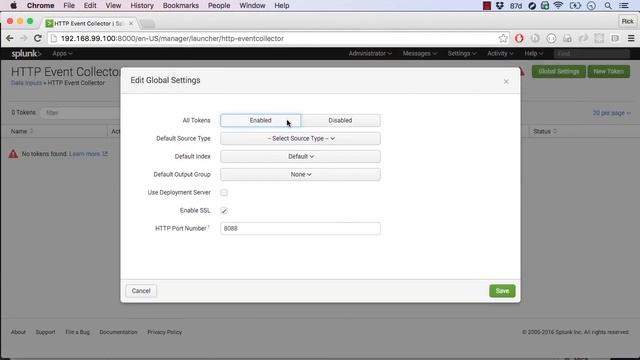Screen dimensions: 640x360
Task: Open Spotlight search in the menu bar
Action: click(x=608, y=6)
